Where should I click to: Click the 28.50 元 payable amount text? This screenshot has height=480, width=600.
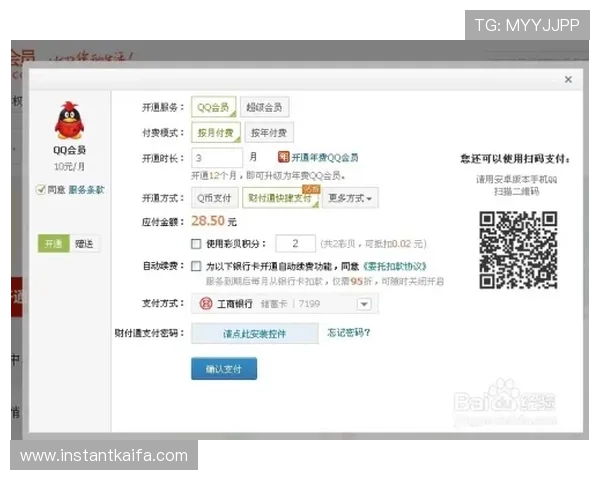coord(214,221)
